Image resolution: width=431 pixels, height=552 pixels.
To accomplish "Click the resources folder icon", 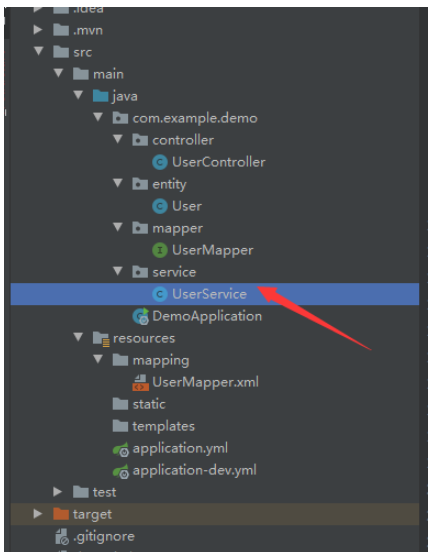I will pos(101,339).
